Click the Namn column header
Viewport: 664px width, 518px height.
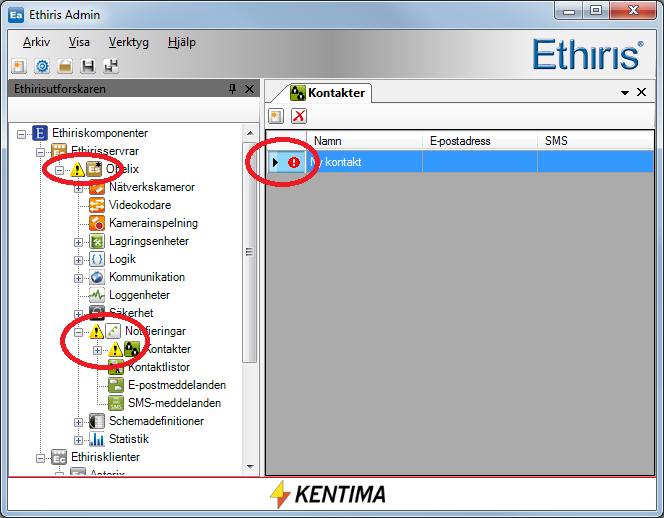click(x=365, y=141)
